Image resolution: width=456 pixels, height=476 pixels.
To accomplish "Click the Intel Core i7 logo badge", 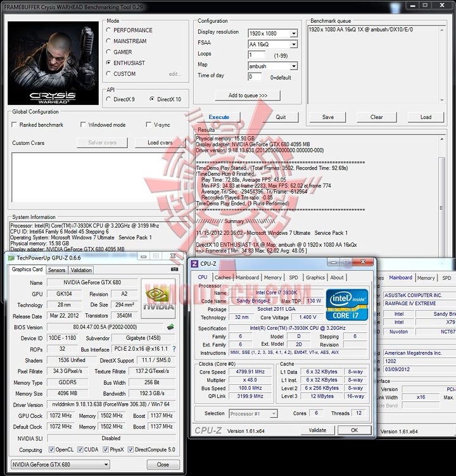I will point(347,305).
